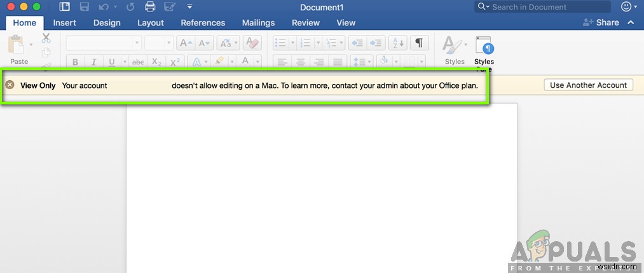This screenshot has height=273, width=644.
Task: Click the Copy icon below scissors
Action: 46,52
